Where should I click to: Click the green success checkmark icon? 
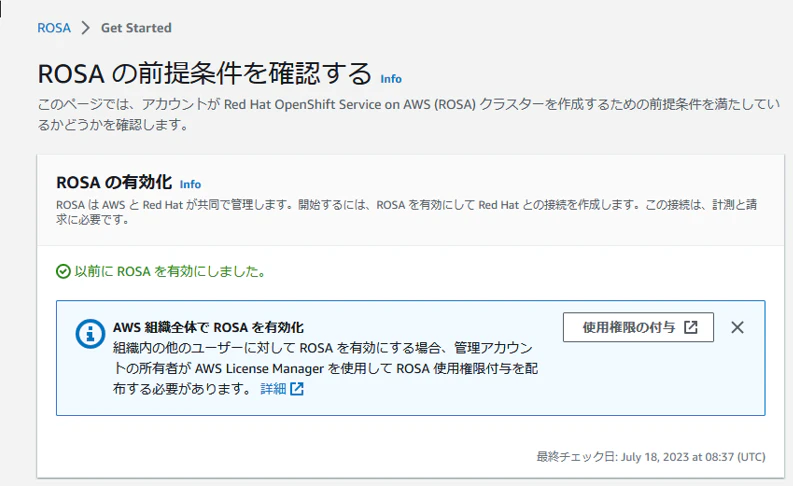63,272
